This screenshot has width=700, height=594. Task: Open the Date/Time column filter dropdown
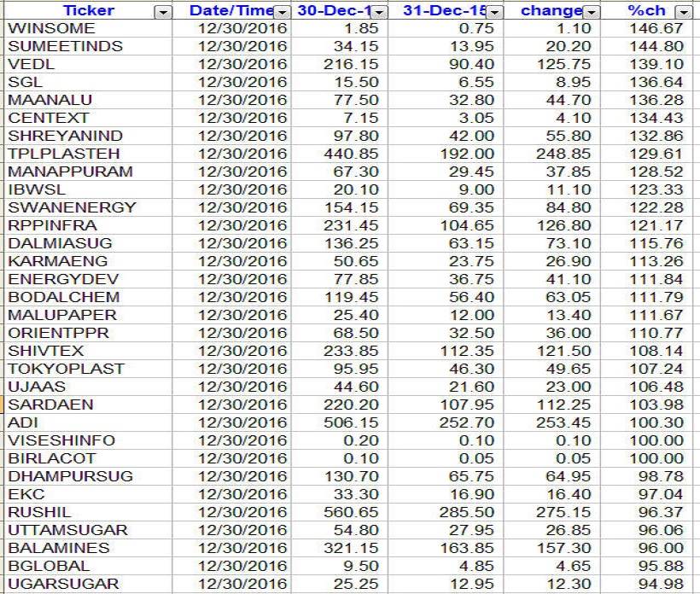pyautogui.click(x=283, y=13)
